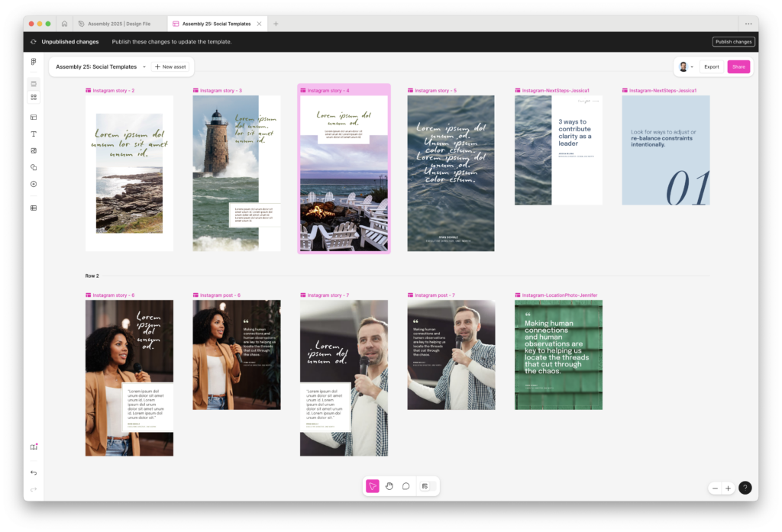The height and width of the screenshot is (532, 782).
Task: Open the grid assets view in the sidebar
Action: 33,98
